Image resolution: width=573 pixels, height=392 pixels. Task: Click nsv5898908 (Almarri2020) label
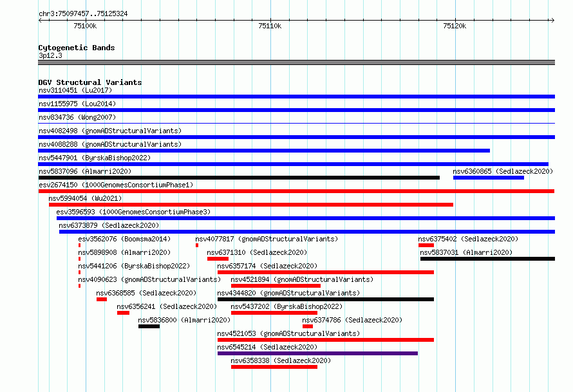click(124, 252)
